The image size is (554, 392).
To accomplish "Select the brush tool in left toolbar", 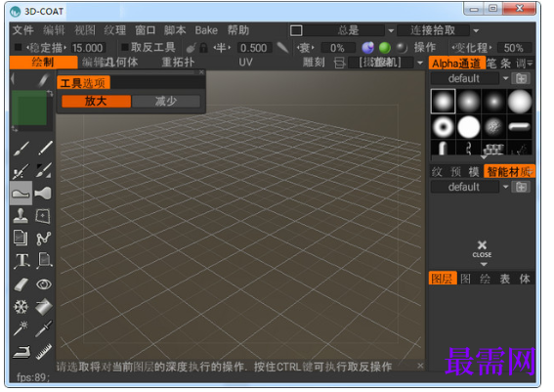I will coord(21,149).
